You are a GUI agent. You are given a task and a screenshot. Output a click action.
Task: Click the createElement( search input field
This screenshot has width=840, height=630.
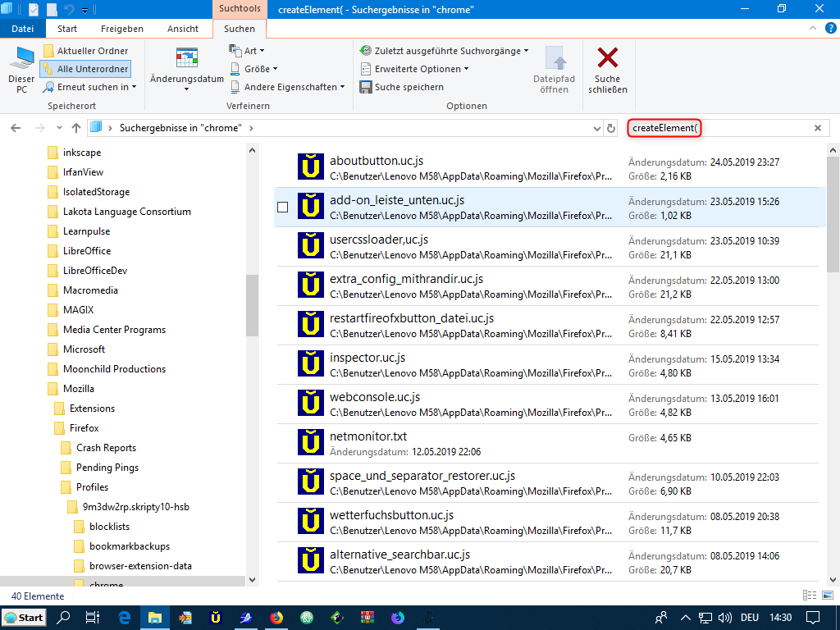tap(738, 128)
